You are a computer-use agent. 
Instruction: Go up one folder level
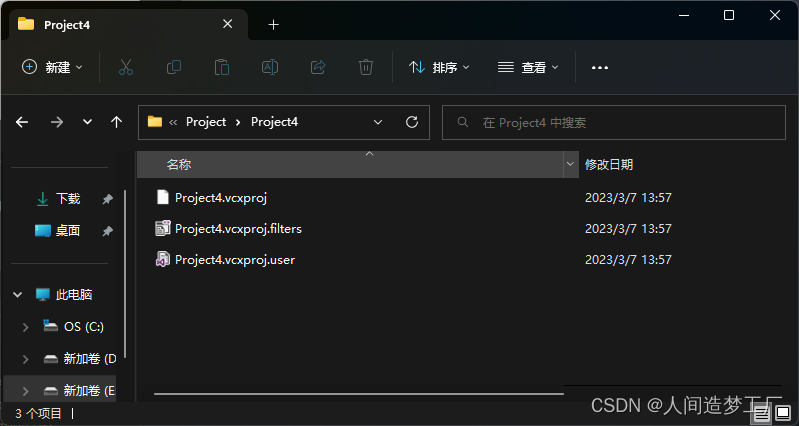(117, 122)
